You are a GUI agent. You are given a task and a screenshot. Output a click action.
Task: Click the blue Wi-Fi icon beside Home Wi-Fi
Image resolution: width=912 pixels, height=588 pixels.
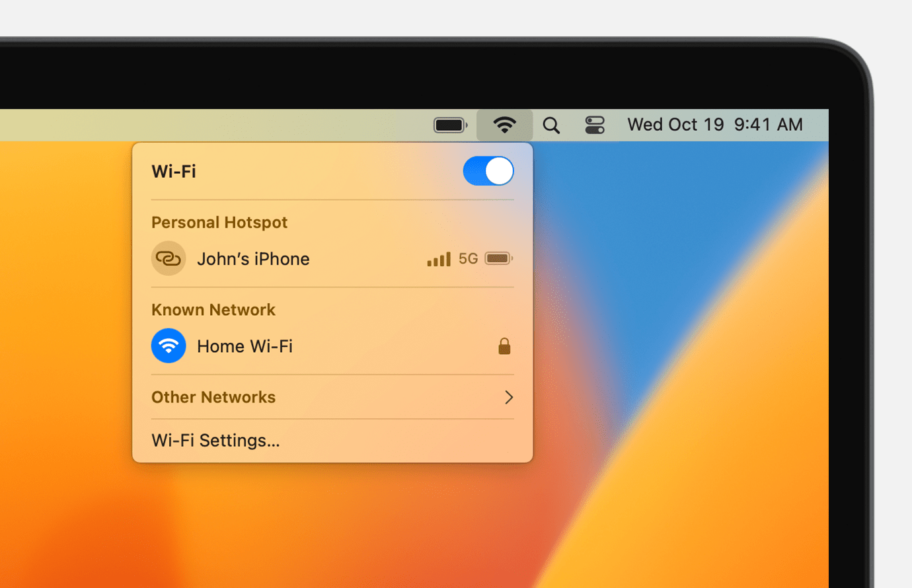point(169,346)
